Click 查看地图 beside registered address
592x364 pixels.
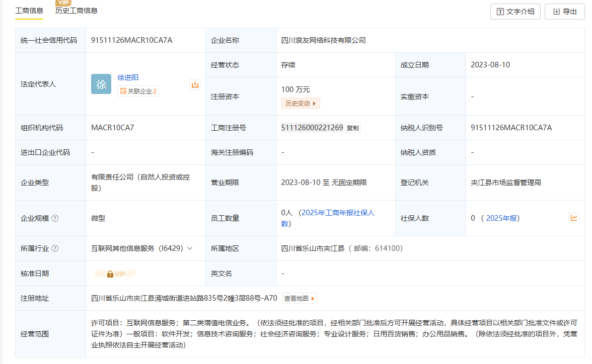(300, 298)
